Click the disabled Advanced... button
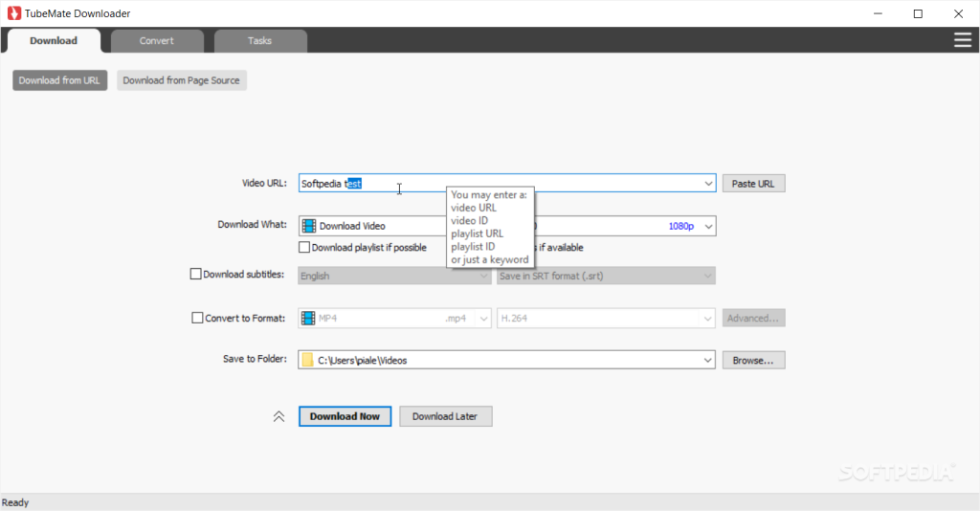 click(x=753, y=318)
